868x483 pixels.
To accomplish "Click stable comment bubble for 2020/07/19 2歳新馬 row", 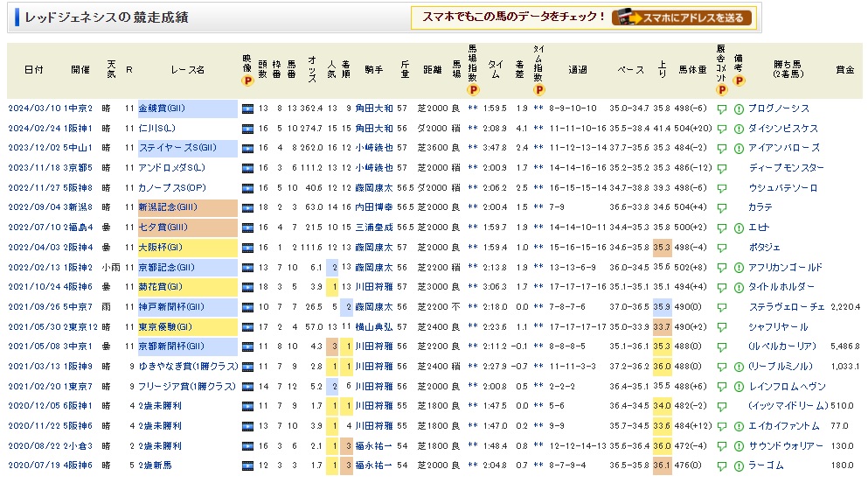I will coord(721,464).
